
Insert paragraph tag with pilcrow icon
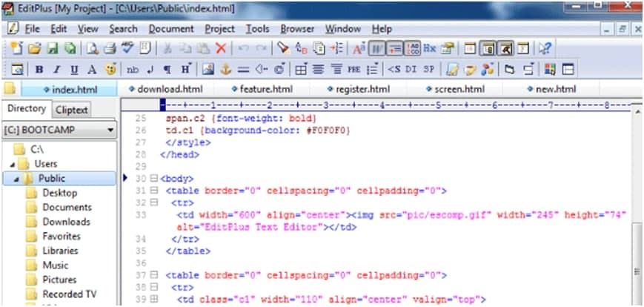pos(167,70)
